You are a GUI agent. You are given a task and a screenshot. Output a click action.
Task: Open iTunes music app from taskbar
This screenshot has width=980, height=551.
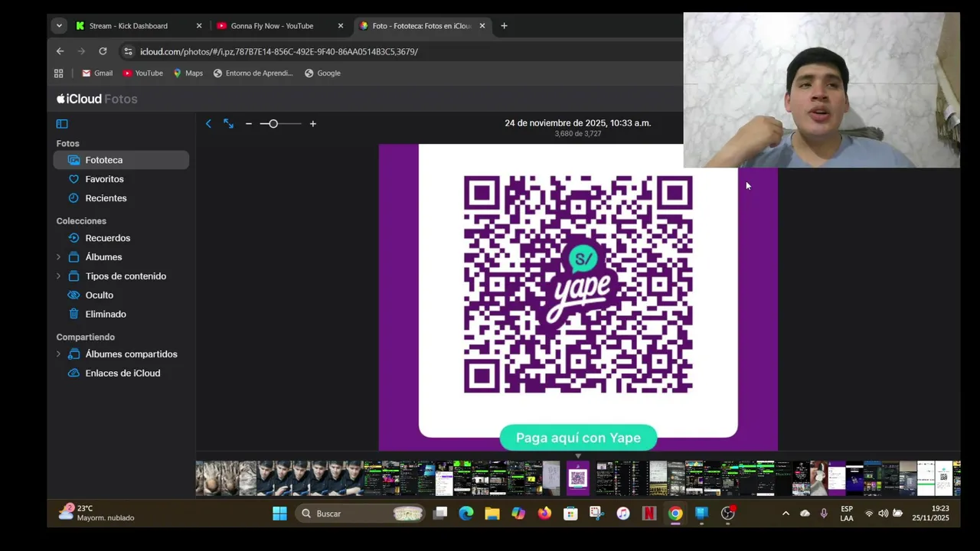pyautogui.click(x=623, y=514)
